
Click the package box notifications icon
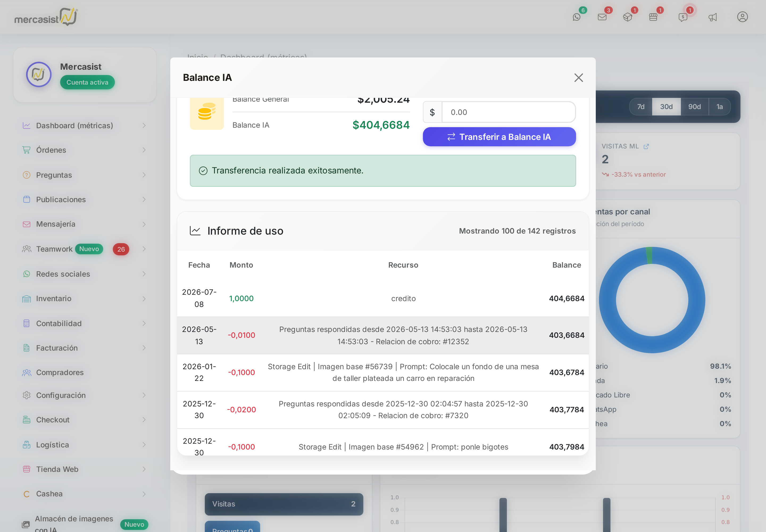pyautogui.click(x=628, y=17)
